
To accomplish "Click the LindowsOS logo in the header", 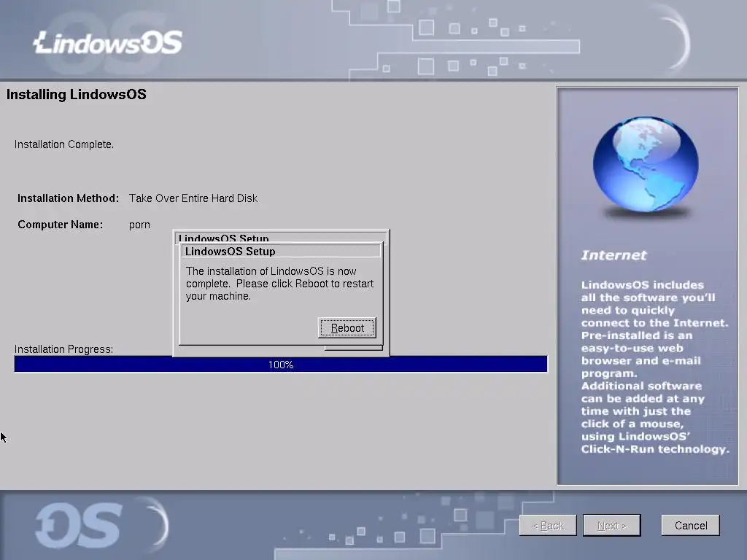I will coord(108,43).
